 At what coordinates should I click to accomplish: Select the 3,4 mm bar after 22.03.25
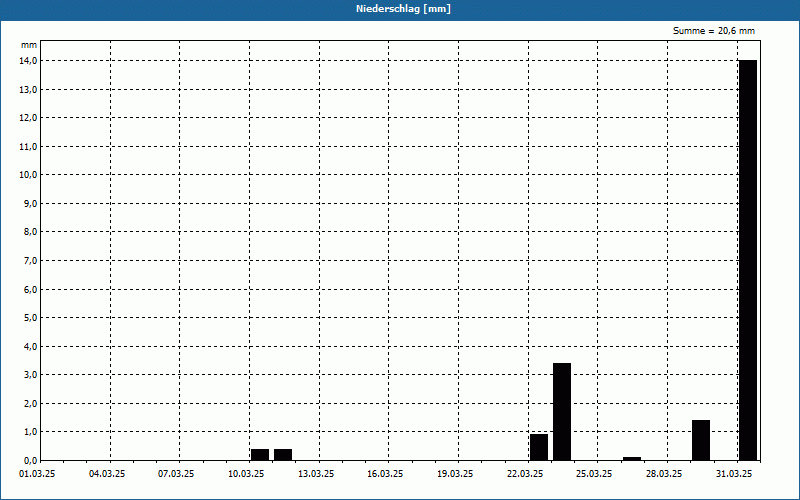(x=562, y=412)
